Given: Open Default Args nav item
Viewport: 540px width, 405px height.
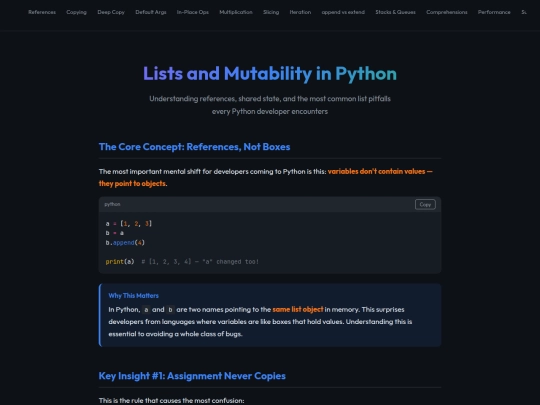Looking at the screenshot, I should 151,12.
